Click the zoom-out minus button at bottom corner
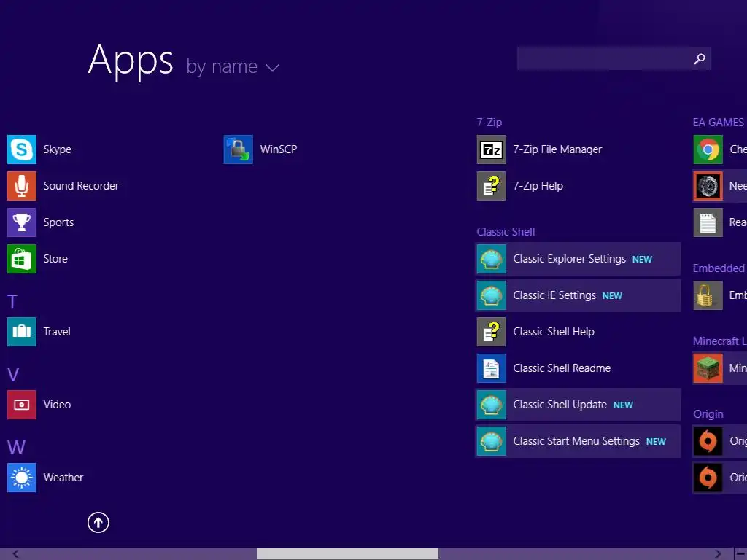 point(741,554)
